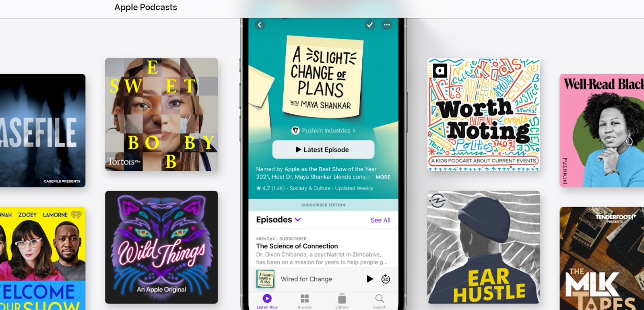Open the Casefile podcast artwork

coord(43,131)
